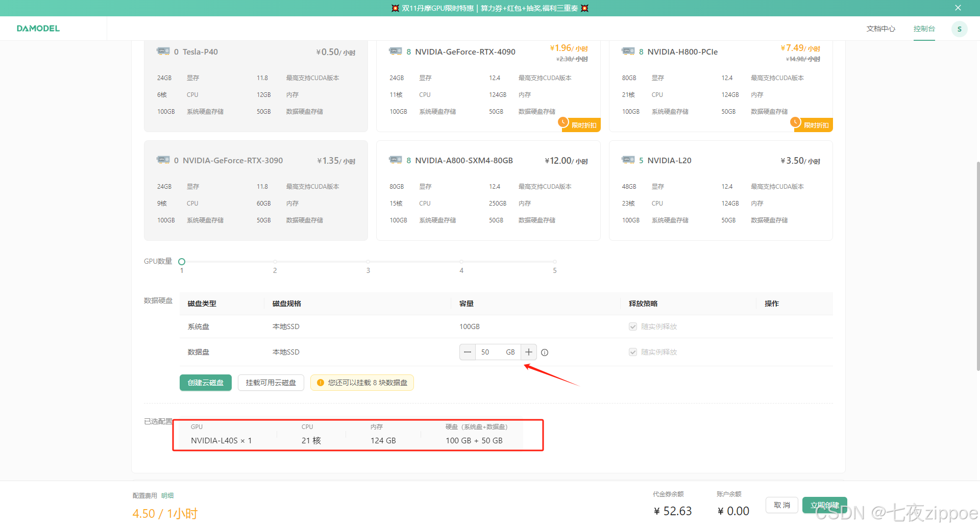Select the NVIDIA-L20 card
The width and height of the screenshot is (980, 529).
[x=721, y=190]
